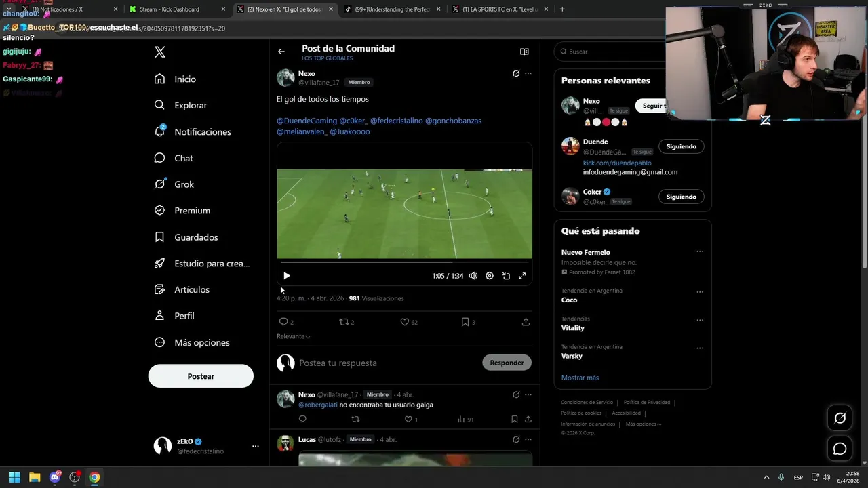The width and height of the screenshot is (868, 488).
Task: Switch to Stream - Kick Dashboard tab
Action: click(176, 9)
